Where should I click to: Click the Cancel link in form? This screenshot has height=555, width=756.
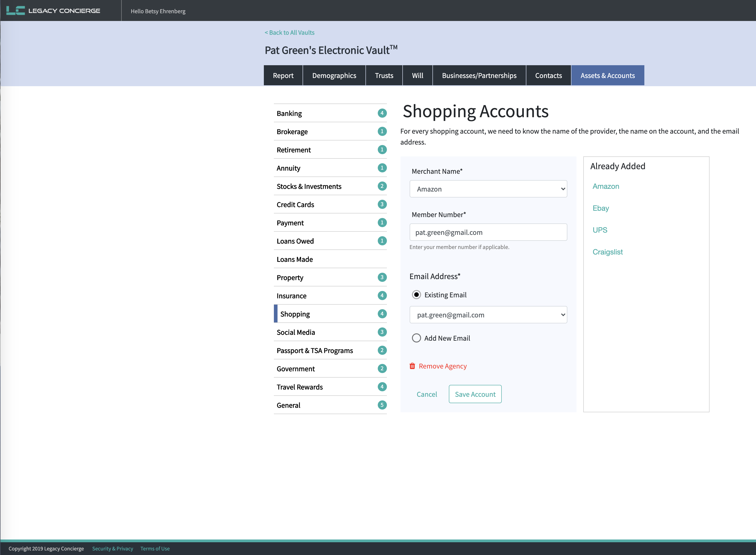pos(427,394)
